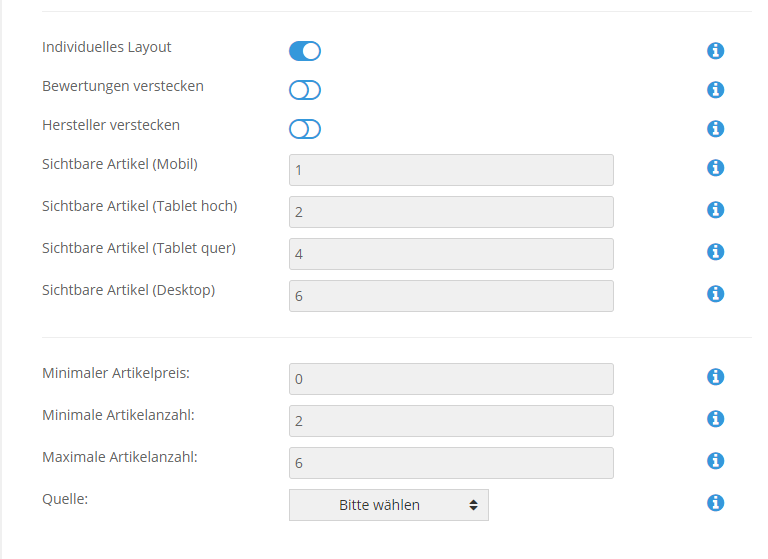This screenshot has width=768, height=559.
Task: View info for Sichtbare Artikel (Mobil)
Action: 715,168
